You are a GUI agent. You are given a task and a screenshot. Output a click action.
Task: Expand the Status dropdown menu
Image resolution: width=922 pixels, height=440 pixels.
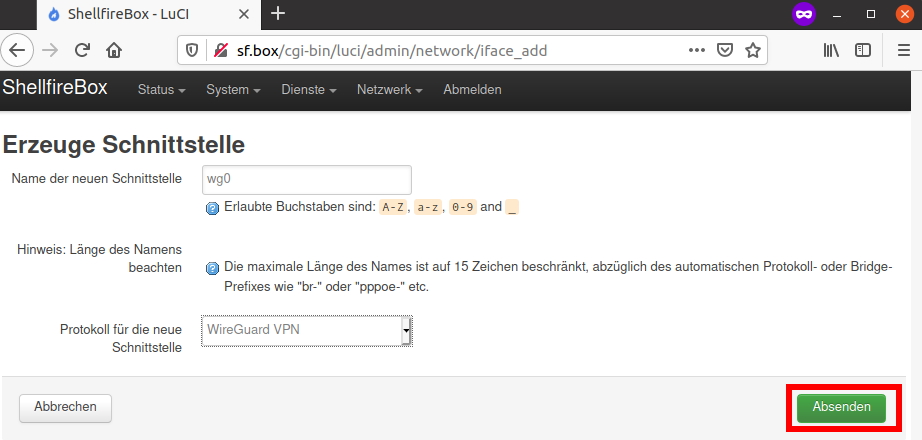point(161,90)
